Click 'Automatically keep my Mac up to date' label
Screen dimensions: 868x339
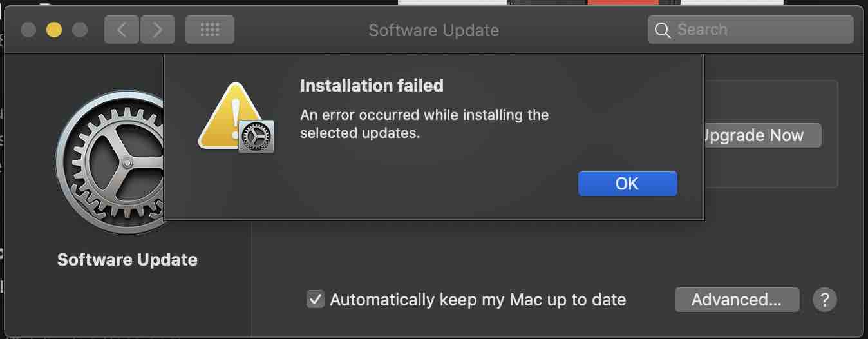[x=478, y=300]
